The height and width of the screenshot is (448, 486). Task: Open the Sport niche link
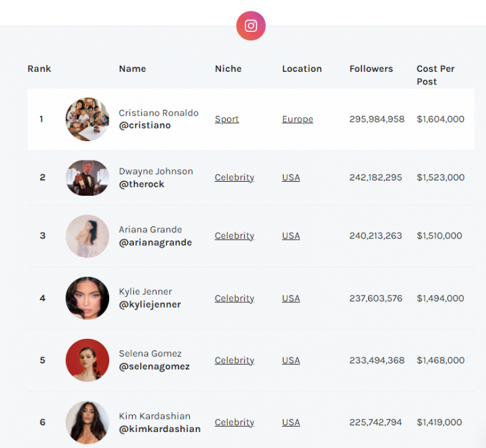tap(226, 119)
